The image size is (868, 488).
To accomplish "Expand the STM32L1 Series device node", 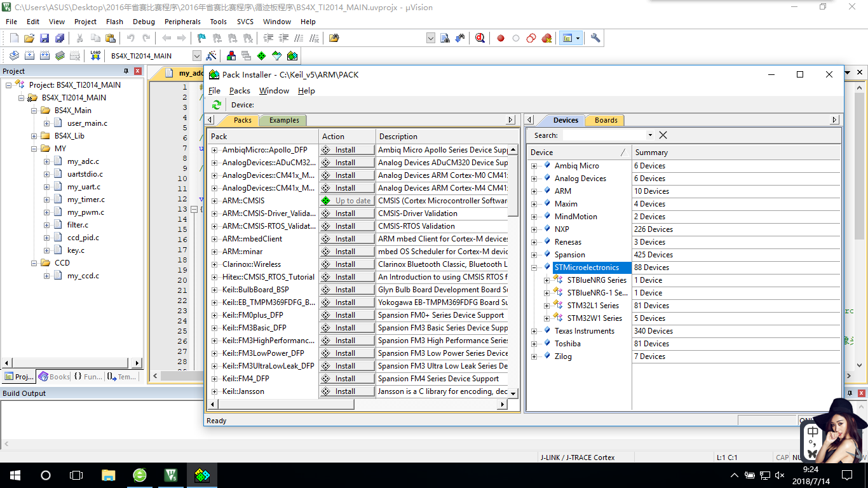I will point(547,306).
